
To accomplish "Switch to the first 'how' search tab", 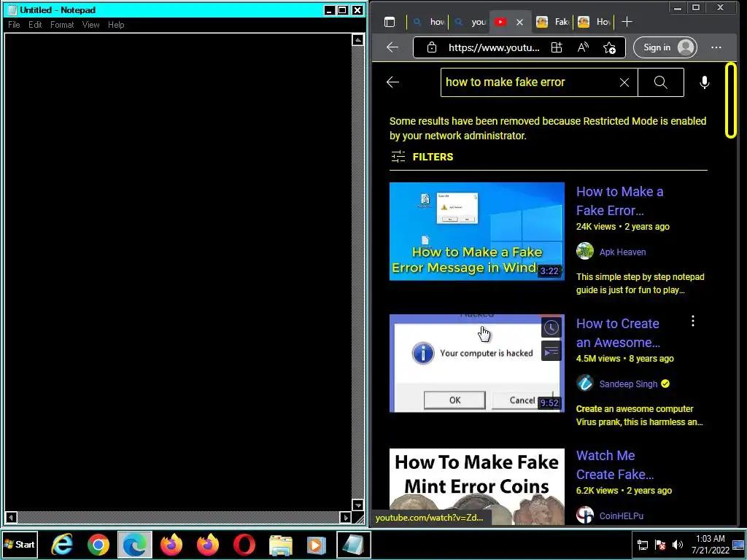I will [430, 22].
